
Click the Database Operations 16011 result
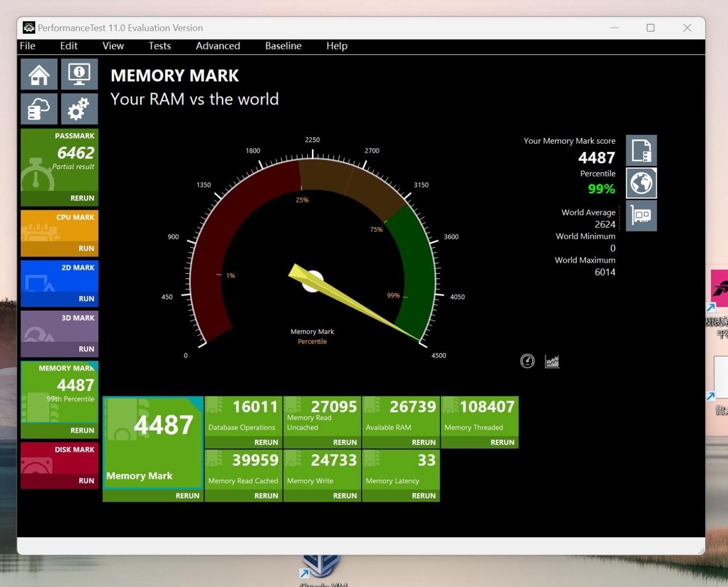click(x=243, y=416)
